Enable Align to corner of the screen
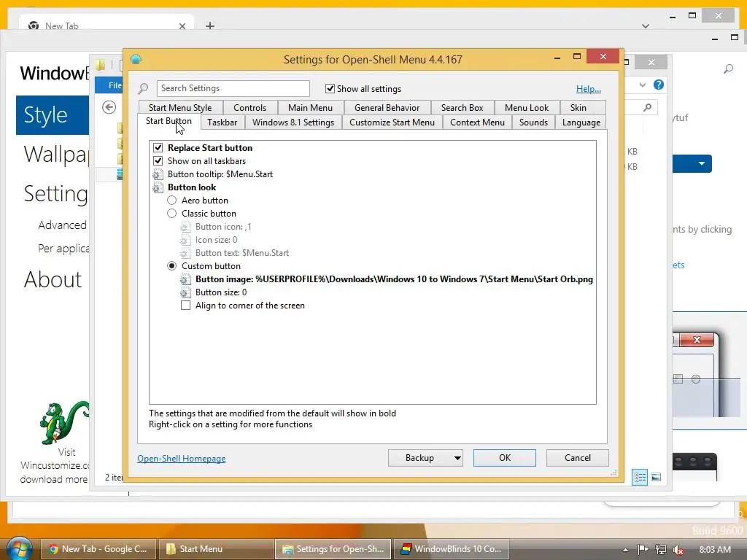This screenshot has width=747, height=560. pyautogui.click(x=185, y=306)
